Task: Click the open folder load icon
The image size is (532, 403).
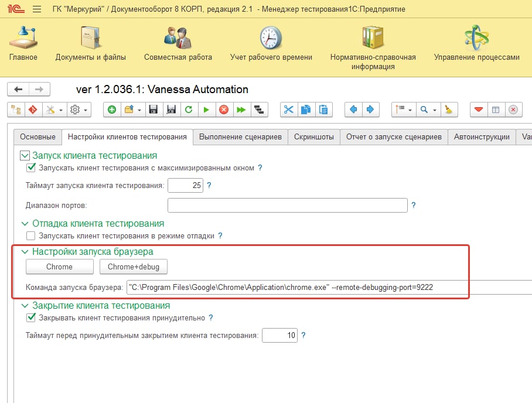Action: (129, 110)
